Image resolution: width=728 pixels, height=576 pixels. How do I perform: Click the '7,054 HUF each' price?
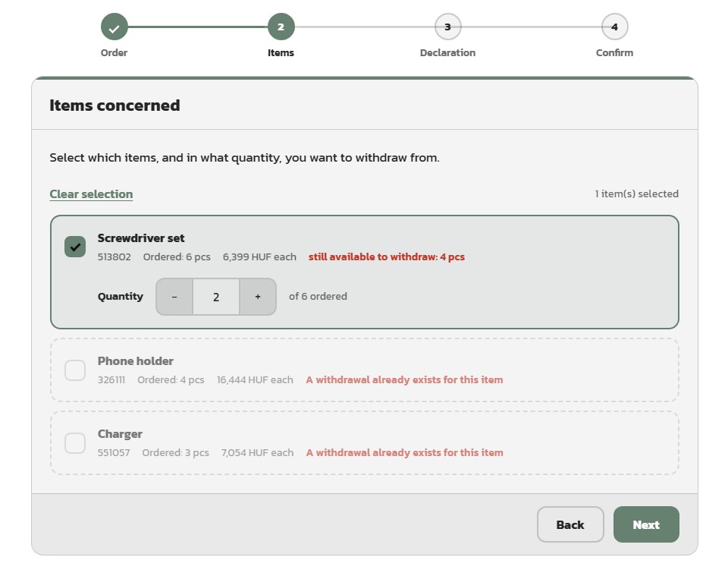257,452
